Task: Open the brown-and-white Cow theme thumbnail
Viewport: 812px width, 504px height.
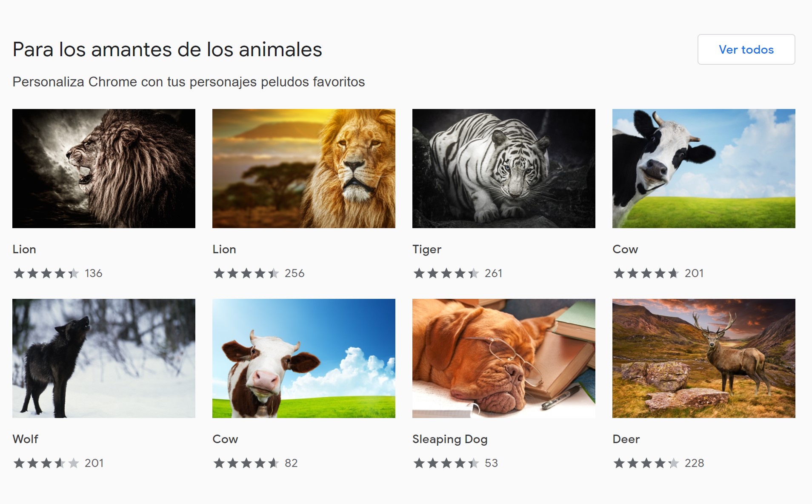Action: (304, 358)
